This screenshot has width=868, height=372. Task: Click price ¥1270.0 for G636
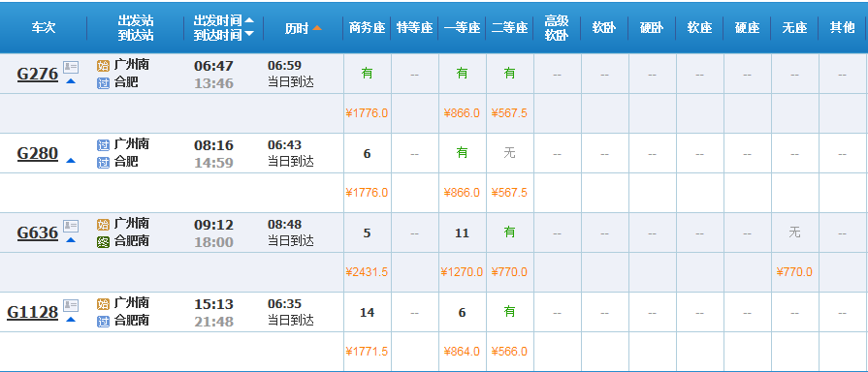[x=463, y=272]
